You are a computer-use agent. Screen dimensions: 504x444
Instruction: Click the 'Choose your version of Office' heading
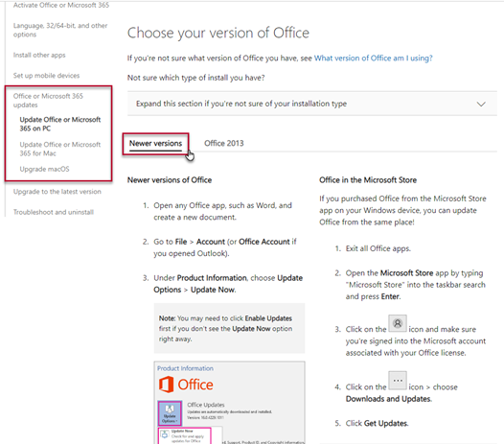pyautogui.click(x=218, y=33)
